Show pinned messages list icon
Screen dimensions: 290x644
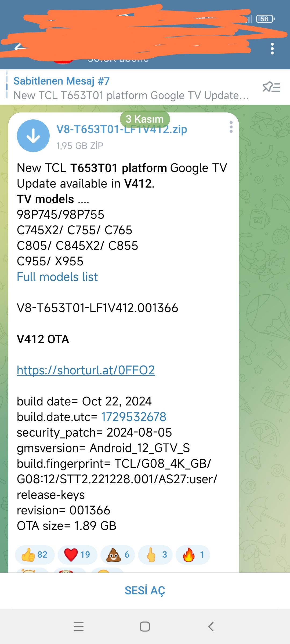coord(271,87)
